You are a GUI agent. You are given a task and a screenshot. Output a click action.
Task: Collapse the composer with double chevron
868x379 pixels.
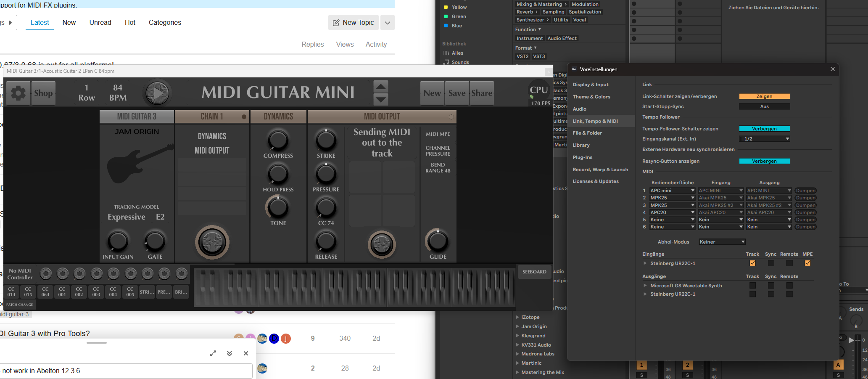[230, 353]
